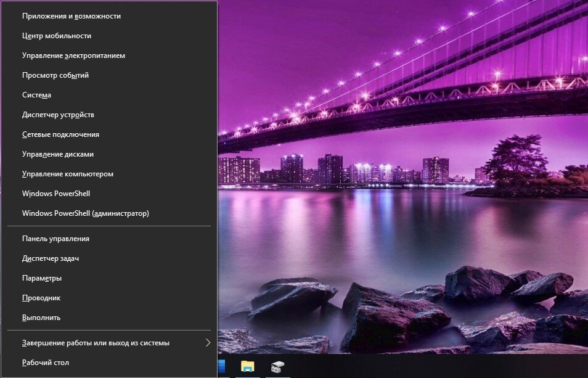Open Панель управления
The width and height of the screenshot is (588, 378).
108,239
